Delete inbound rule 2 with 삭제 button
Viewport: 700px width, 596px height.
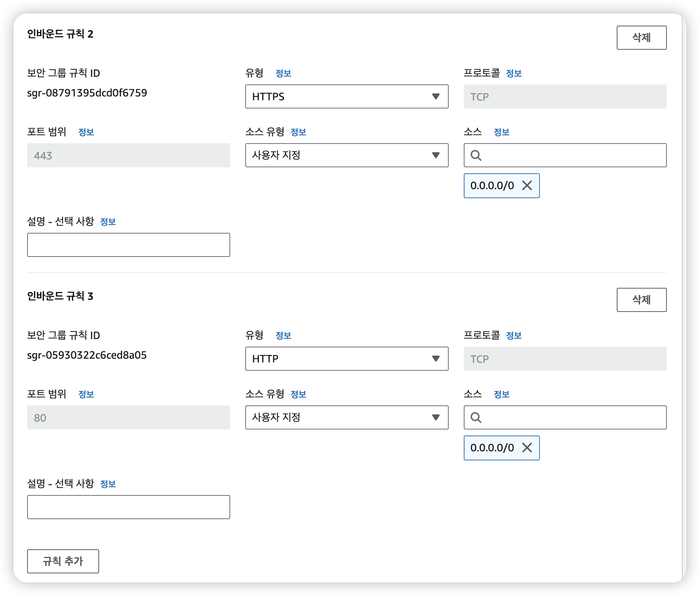point(641,38)
